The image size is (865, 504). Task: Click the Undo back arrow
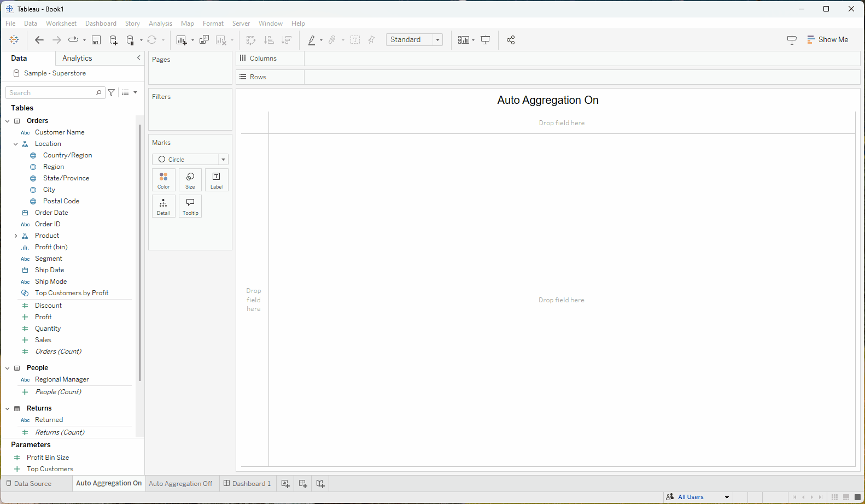pos(39,40)
